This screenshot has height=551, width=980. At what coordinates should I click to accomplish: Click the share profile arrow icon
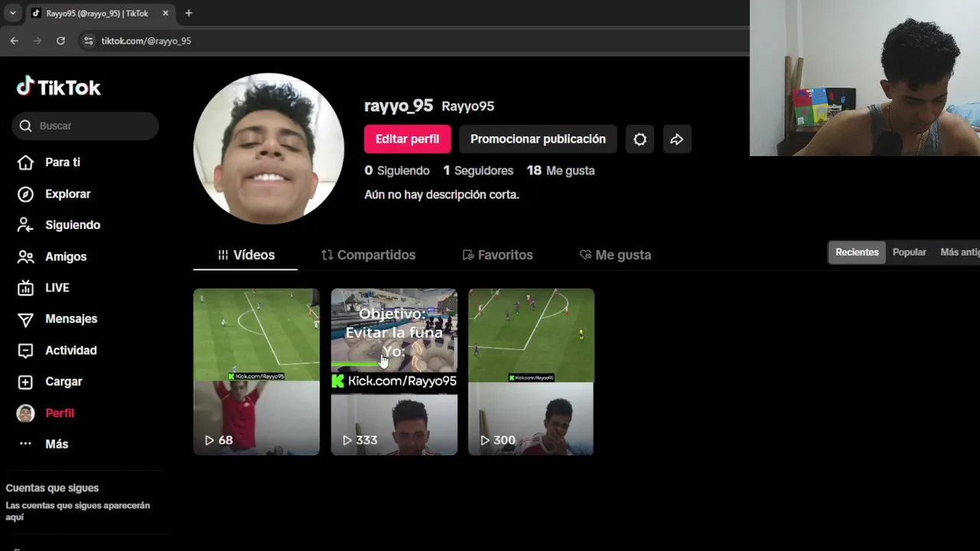pyautogui.click(x=677, y=139)
